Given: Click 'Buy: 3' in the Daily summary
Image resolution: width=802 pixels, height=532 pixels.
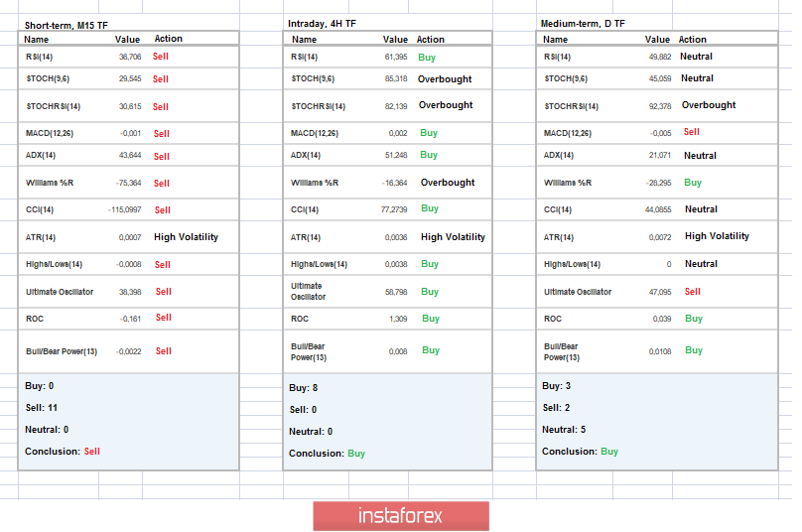Looking at the screenshot, I should (x=557, y=386).
